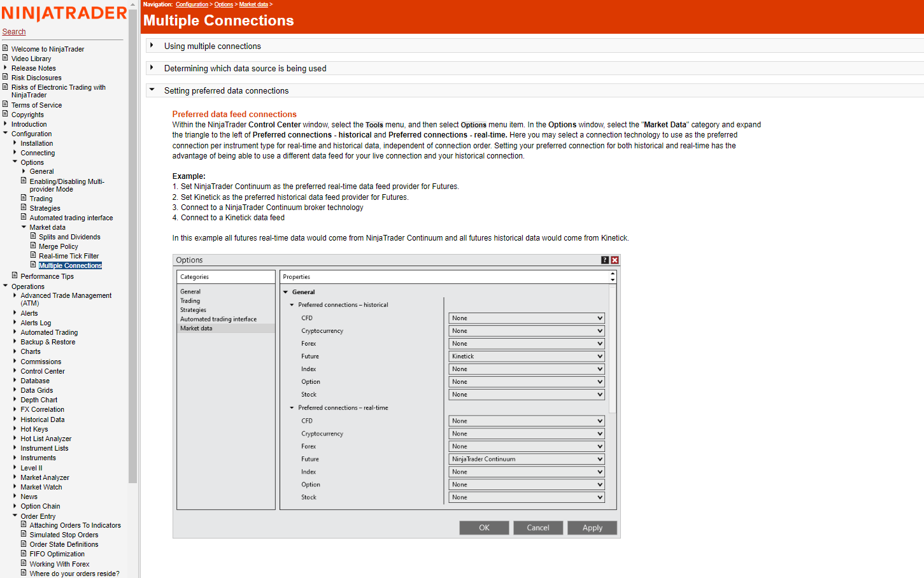Expand the Installation tree node
The height and width of the screenshot is (578, 924).
point(15,143)
